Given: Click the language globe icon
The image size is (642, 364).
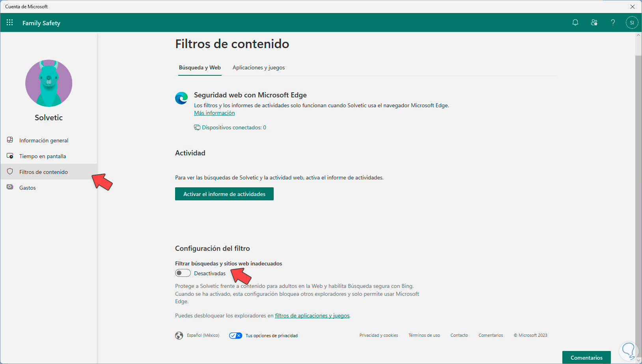Looking at the screenshot, I should pyautogui.click(x=179, y=336).
